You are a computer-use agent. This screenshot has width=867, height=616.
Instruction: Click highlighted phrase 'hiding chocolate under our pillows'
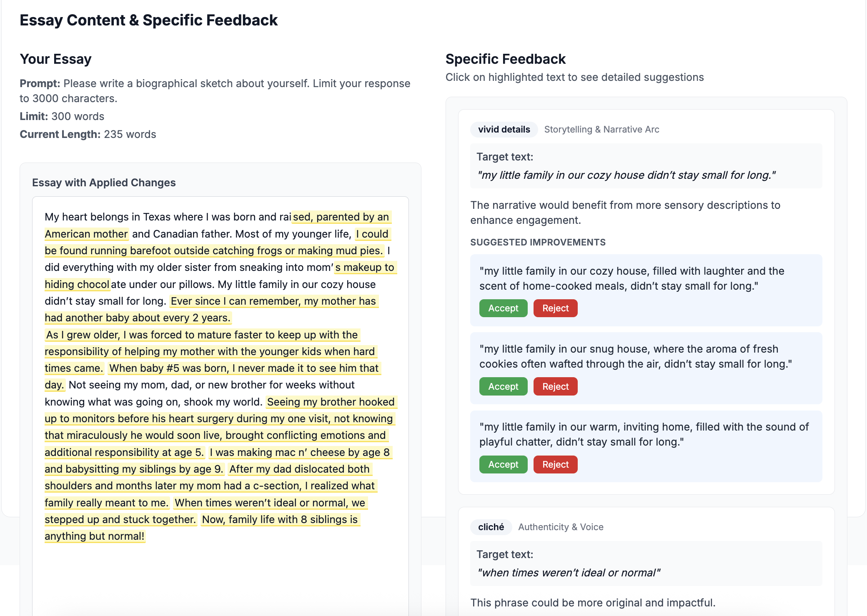(x=78, y=284)
